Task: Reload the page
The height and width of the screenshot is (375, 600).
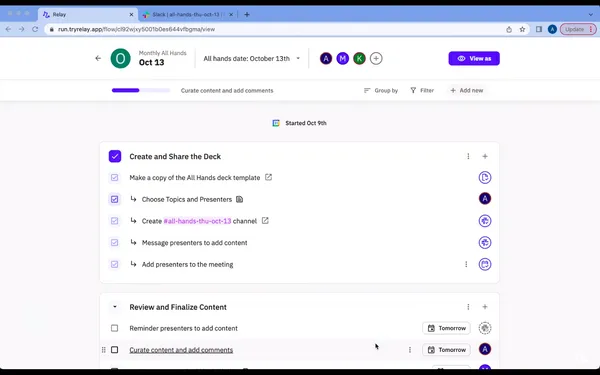Action: point(35,29)
